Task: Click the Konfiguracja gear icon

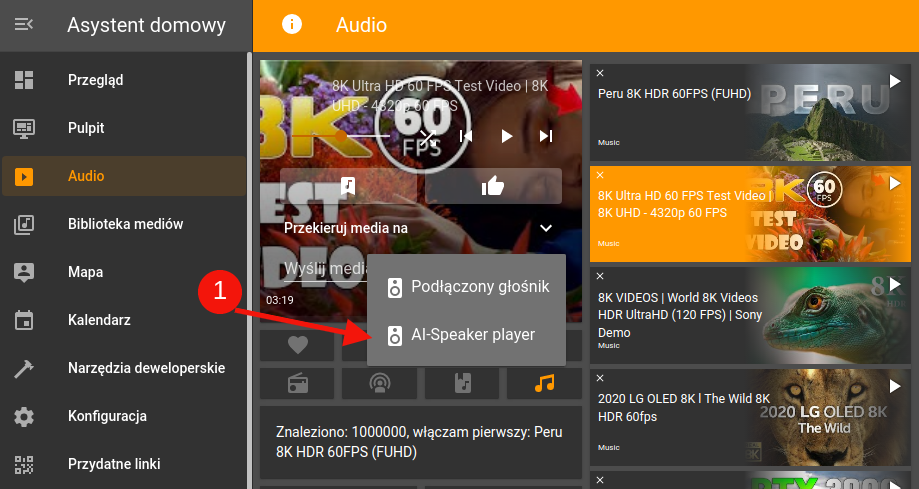Action: pos(24,416)
